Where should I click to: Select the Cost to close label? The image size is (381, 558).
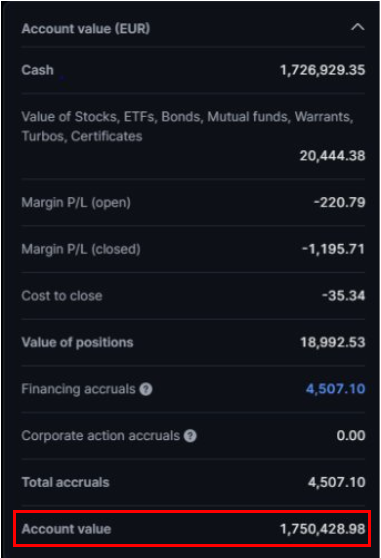pyautogui.click(x=62, y=296)
